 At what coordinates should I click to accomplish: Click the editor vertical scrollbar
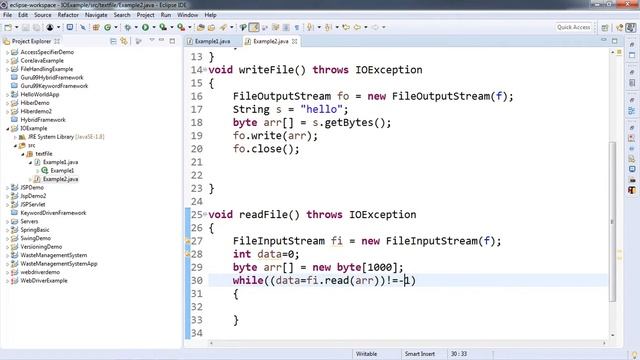[613, 222]
